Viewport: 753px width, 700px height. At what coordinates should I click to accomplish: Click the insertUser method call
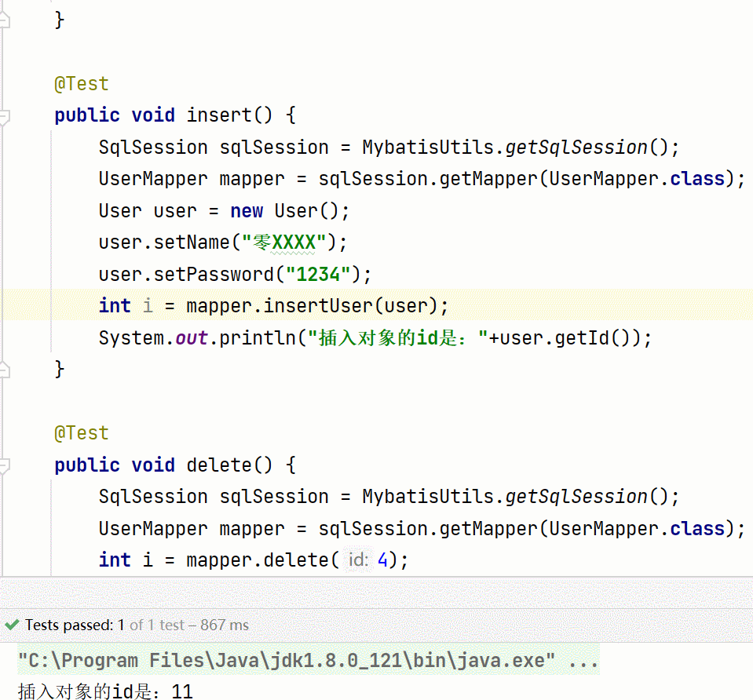click(318, 306)
